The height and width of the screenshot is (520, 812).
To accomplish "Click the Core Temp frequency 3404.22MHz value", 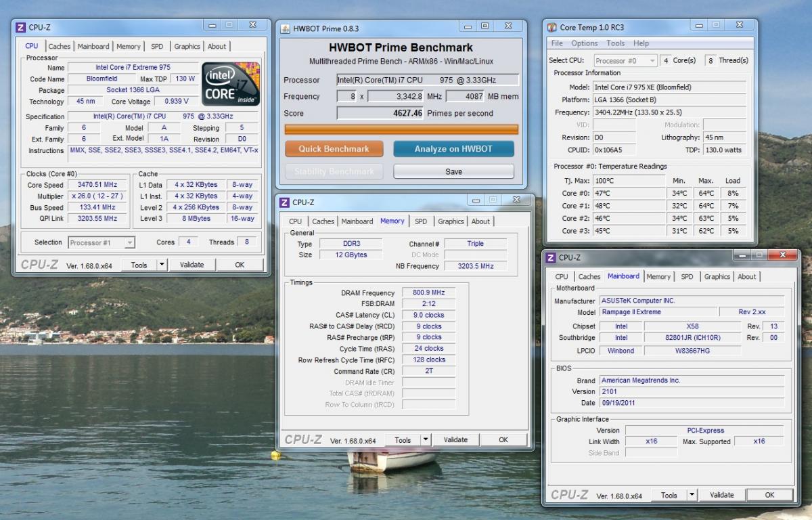I will point(669,112).
